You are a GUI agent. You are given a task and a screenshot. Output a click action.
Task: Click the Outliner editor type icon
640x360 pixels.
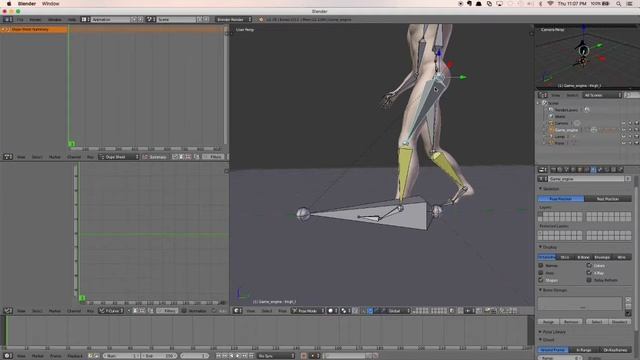pos(543,95)
